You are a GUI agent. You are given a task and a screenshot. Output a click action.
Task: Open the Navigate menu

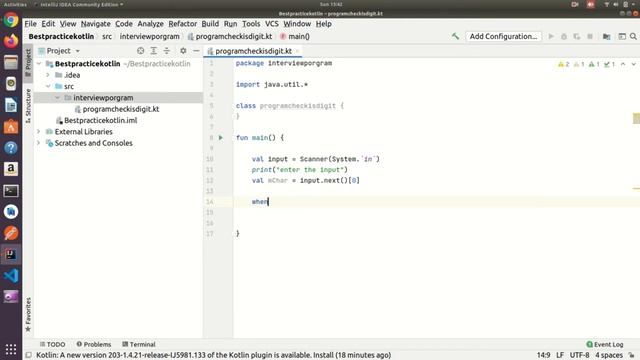coord(96,24)
